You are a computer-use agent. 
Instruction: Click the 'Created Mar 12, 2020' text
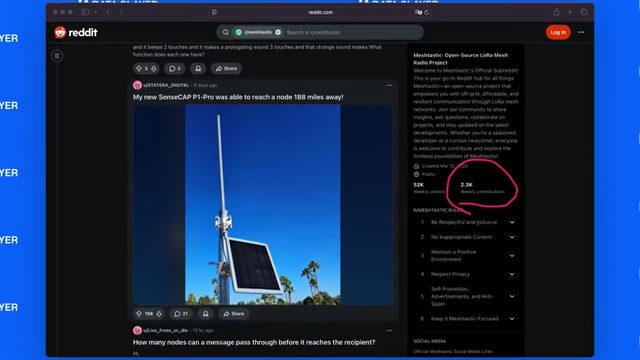tap(445, 166)
